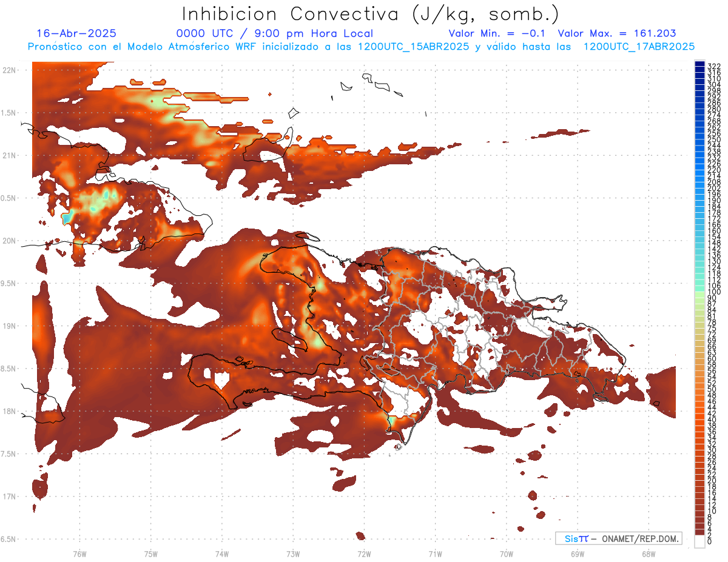Screen dimensions: 728x562
Task: Click the '22N' latitude label
Action: coord(9,70)
